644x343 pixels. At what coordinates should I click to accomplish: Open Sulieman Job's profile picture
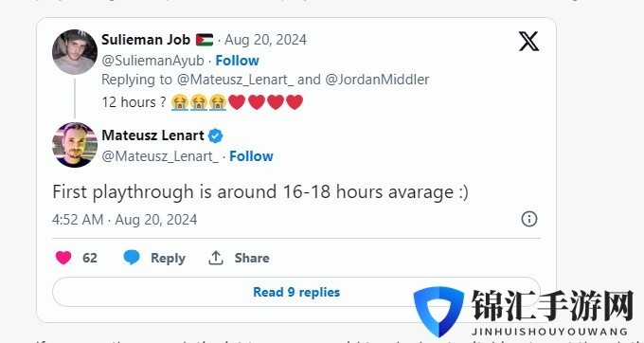[x=75, y=52]
